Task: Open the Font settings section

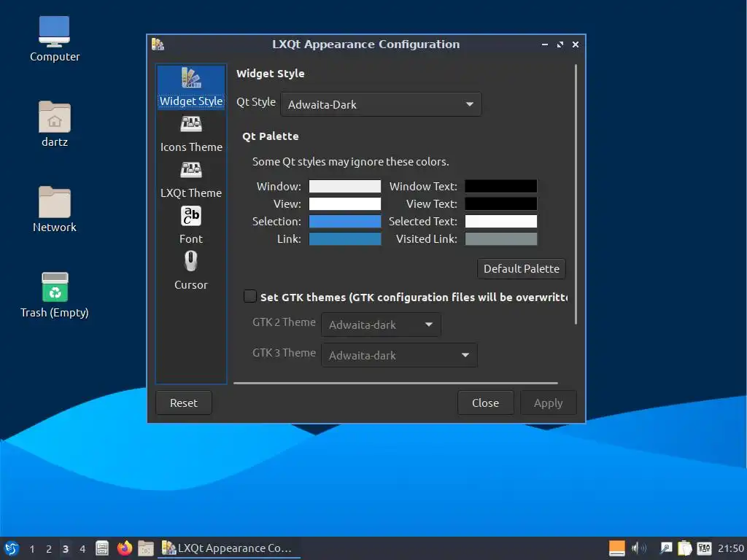Action: (191, 226)
